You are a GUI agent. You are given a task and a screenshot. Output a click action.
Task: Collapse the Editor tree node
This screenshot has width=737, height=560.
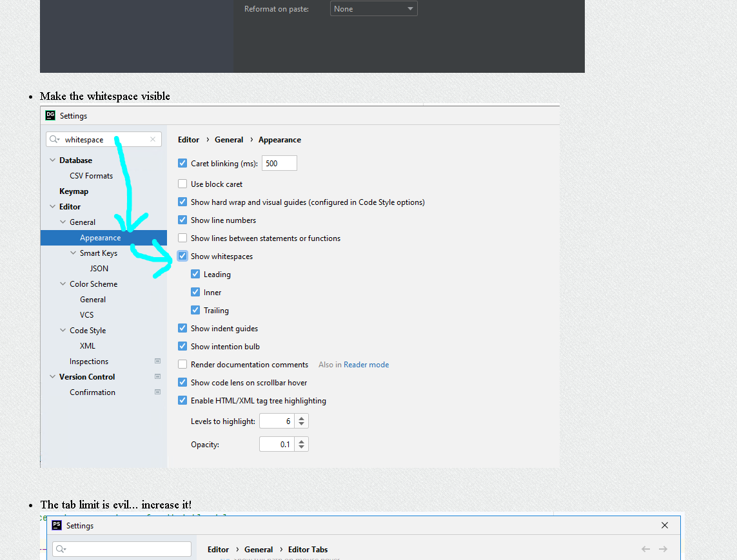pos(53,206)
